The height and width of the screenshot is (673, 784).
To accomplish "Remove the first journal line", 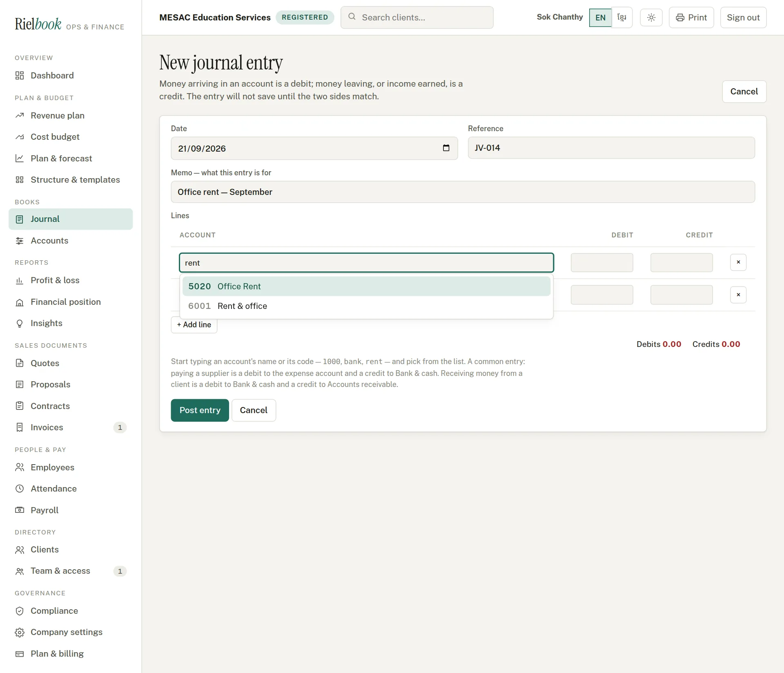I will point(738,262).
